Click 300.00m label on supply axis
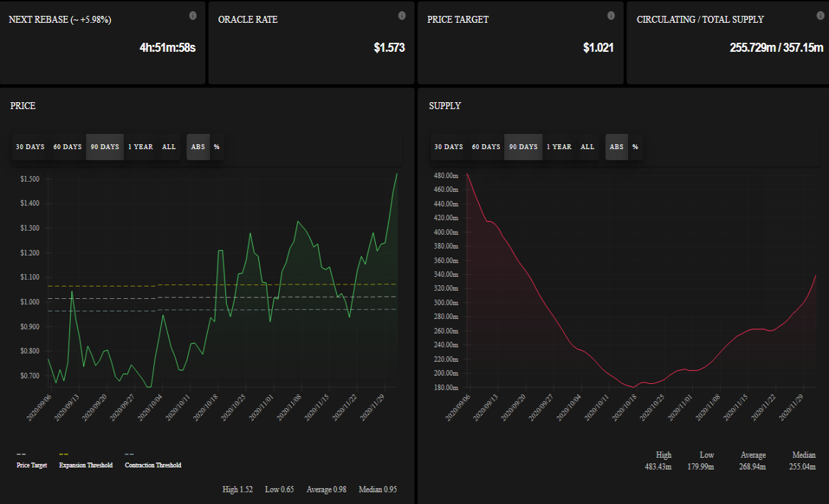Screen dimensions: 829x504 (446, 303)
